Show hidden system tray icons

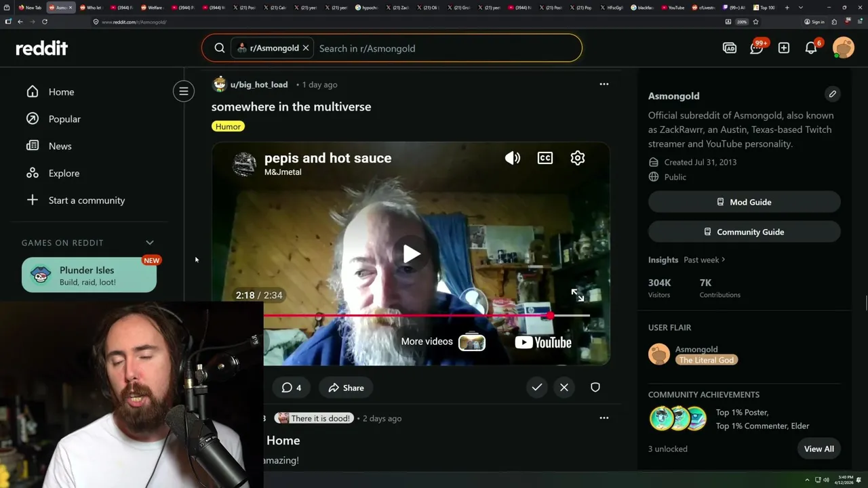[807, 480]
